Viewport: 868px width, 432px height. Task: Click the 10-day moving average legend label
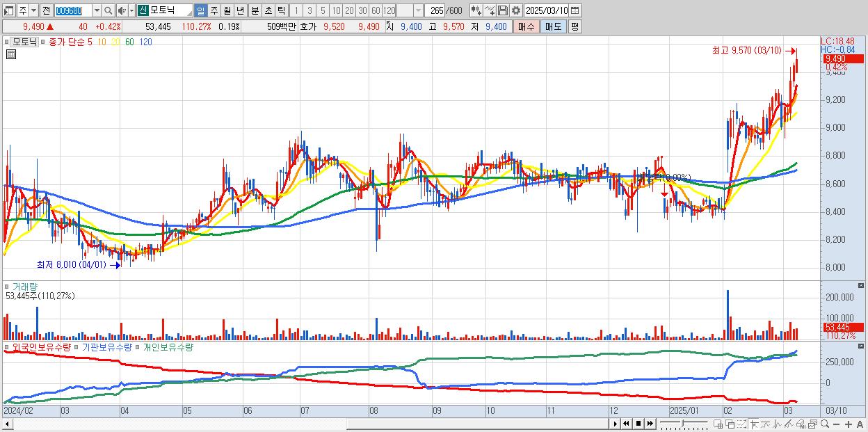pyautogui.click(x=102, y=42)
